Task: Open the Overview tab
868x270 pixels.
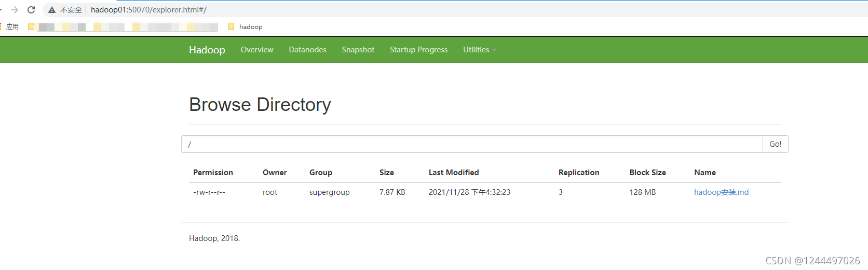Action: pyautogui.click(x=257, y=50)
